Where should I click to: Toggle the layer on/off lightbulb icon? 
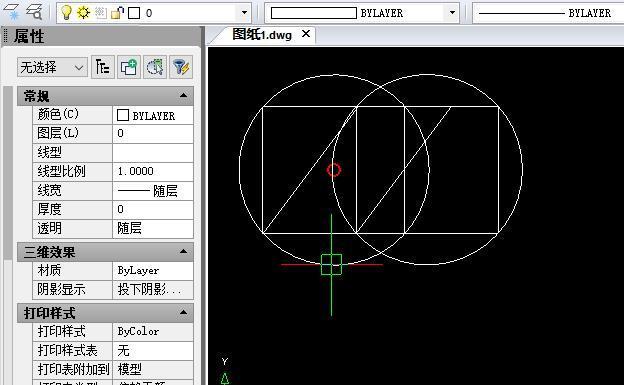pyautogui.click(x=66, y=13)
